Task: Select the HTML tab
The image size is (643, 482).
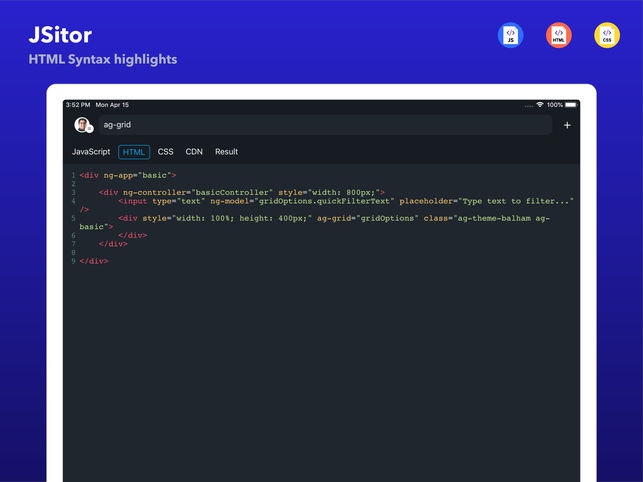Action: click(x=134, y=152)
